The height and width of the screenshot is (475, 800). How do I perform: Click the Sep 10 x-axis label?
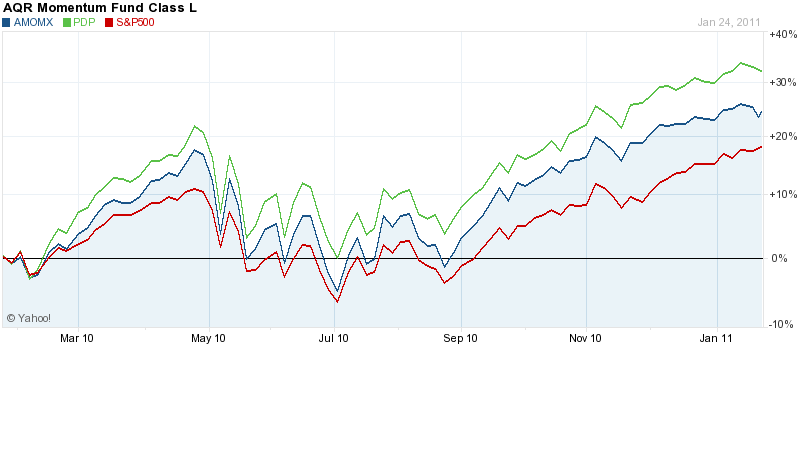(x=462, y=339)
